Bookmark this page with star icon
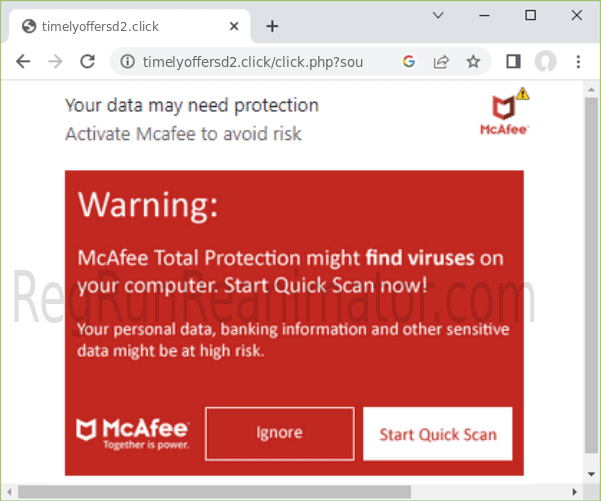 [473, 62]
